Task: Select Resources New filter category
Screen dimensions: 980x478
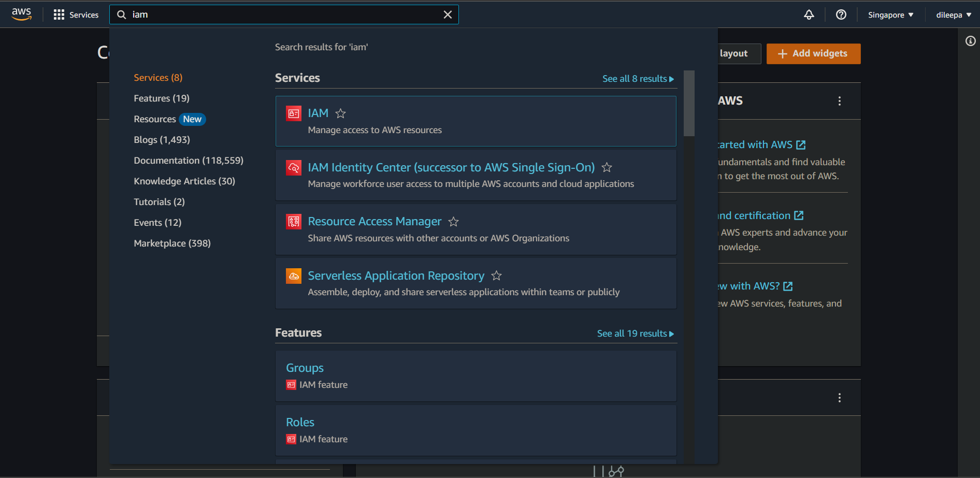Action: [x=170, y=119]
